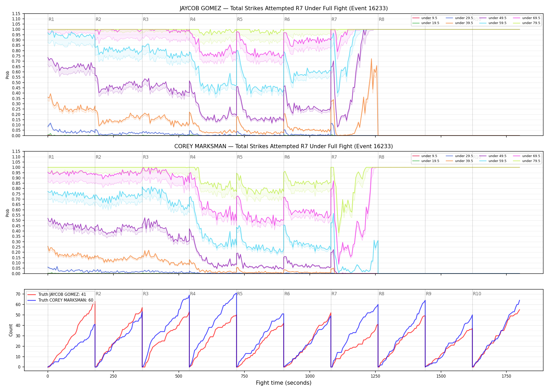Click the 'under 9.5' legend entry in top chart
Image resolution: width=549 pixels, height=392 pixels.
(x=425, y=18)
